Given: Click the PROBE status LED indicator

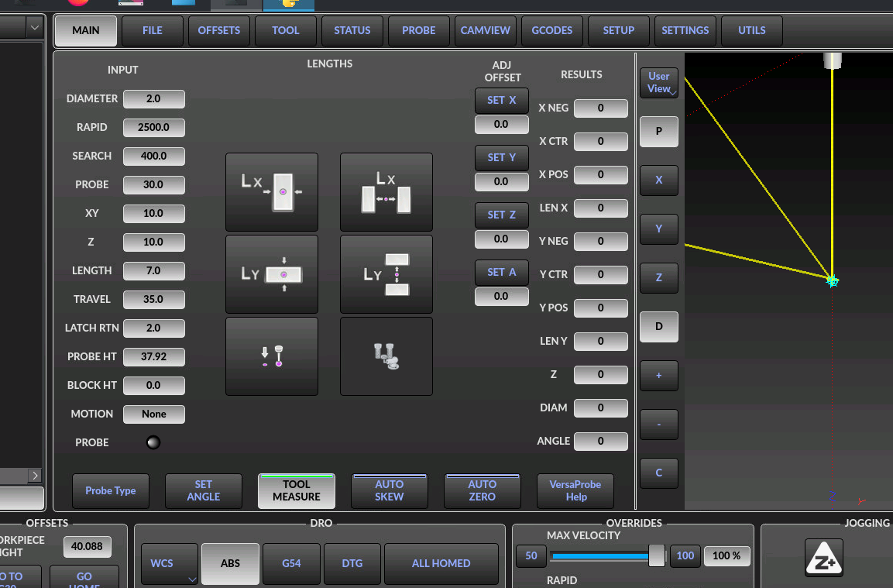Looking at the screenshot, I should click(x=153, y=442).
